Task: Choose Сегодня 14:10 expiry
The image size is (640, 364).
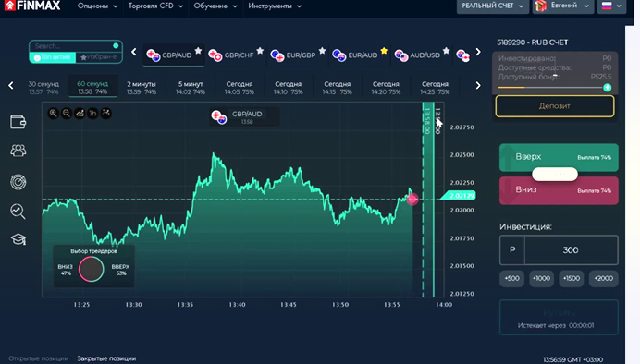Action: tap(289, 87)
